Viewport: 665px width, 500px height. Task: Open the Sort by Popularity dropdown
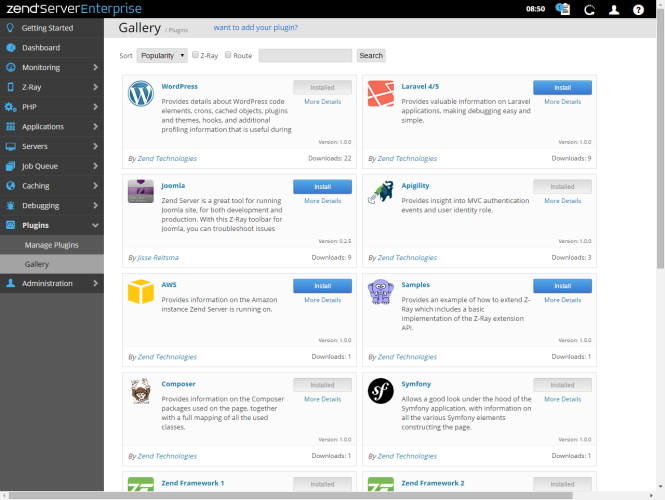click(162, 56)
